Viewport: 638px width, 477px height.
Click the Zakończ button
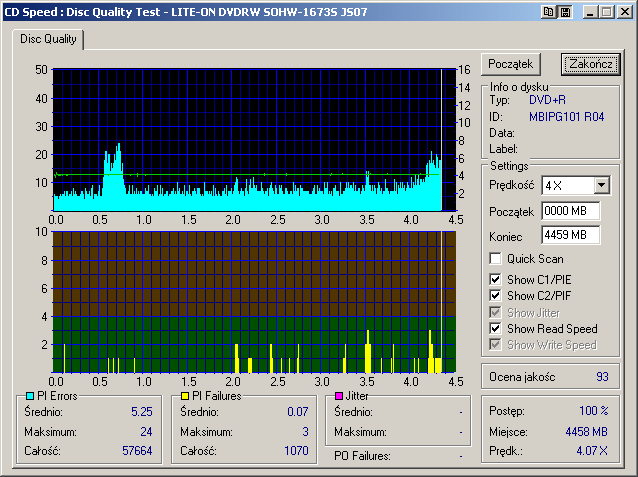tap(591, 64)
